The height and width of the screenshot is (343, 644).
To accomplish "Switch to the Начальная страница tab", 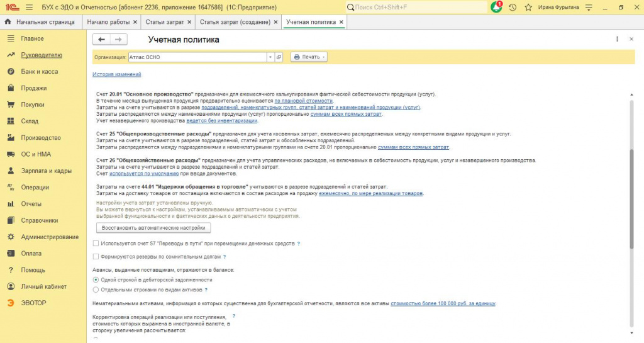I will [40, 22].
